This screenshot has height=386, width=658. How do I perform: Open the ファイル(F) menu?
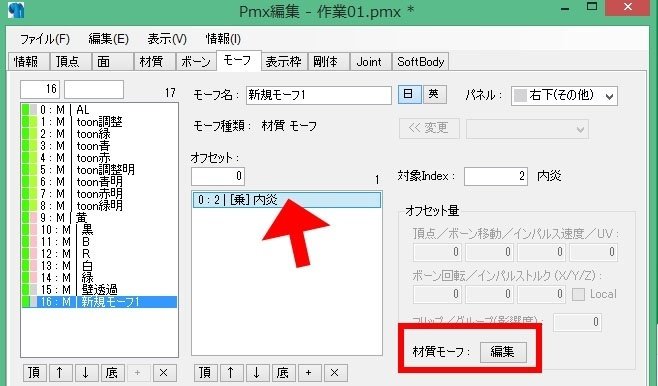(x=44, y=39)
